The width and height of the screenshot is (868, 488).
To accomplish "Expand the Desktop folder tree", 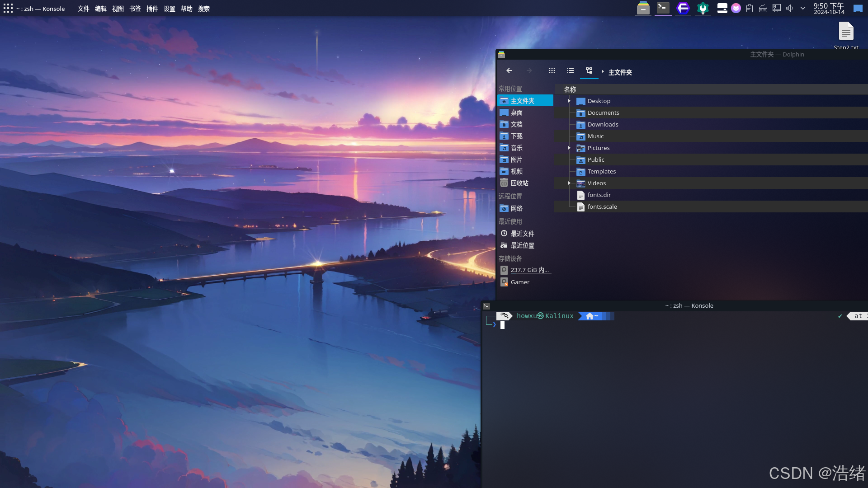I will coord(569,101).
